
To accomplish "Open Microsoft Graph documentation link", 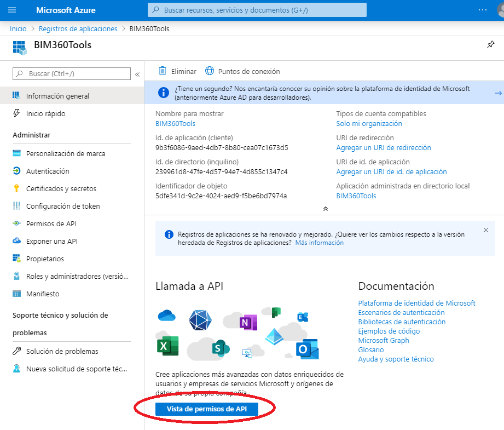I will [384, 340].
